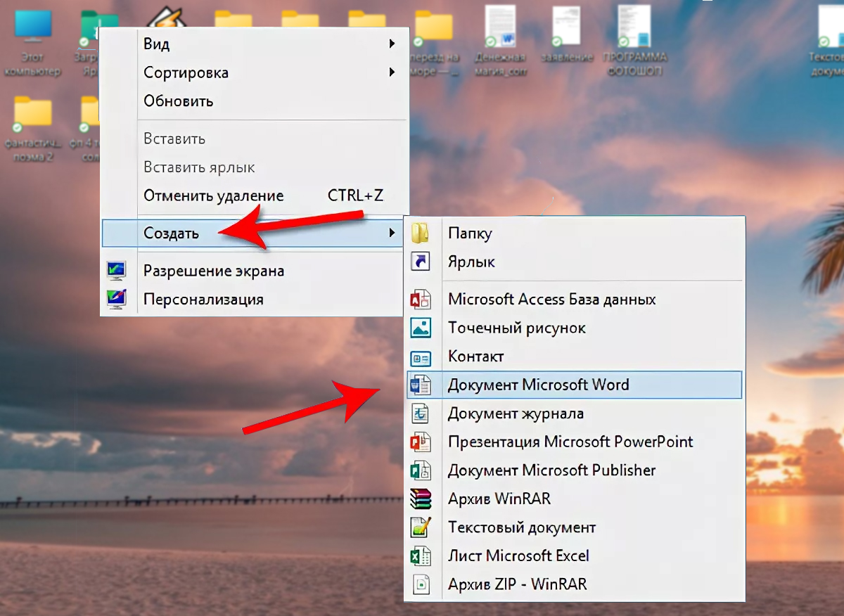
Task: Choose Точечный рисунок from the submenu
Action: click(516, 328)
